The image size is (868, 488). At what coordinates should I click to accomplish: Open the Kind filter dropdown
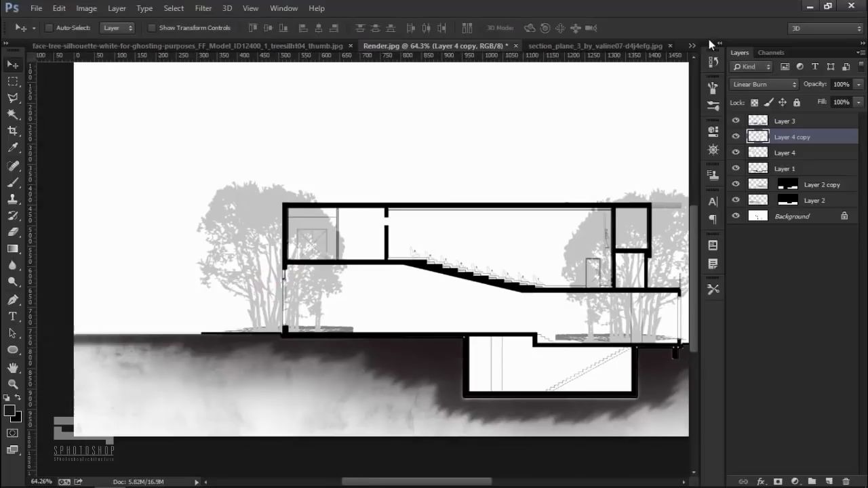click(x=751, y=66)
